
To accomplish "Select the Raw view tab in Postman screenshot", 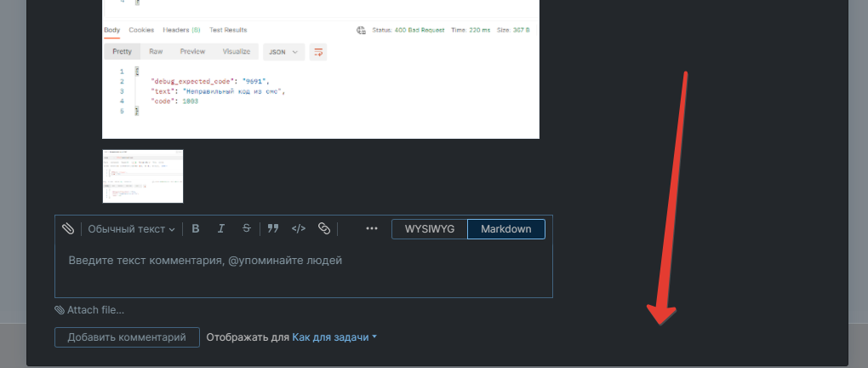I will click(156, 52).
